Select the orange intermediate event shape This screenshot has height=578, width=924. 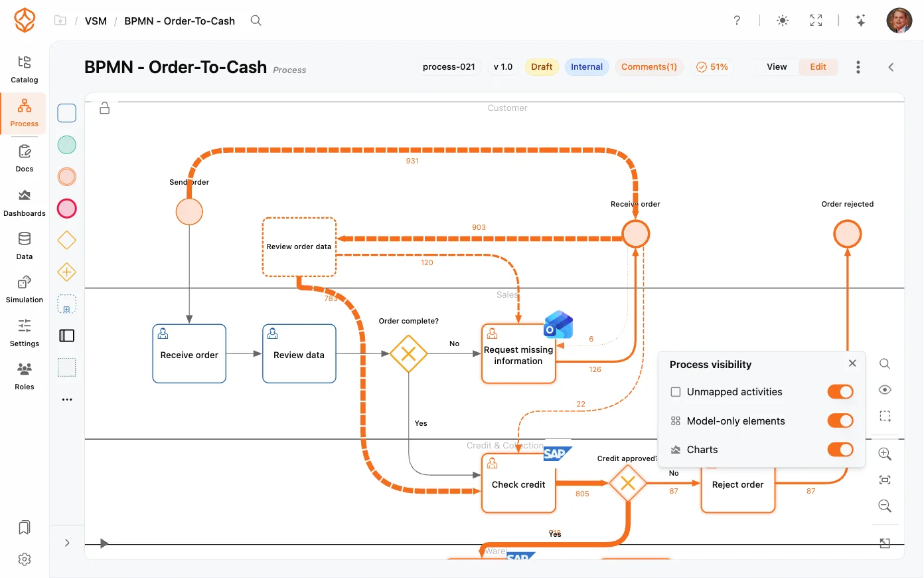(x=67, y=177)
